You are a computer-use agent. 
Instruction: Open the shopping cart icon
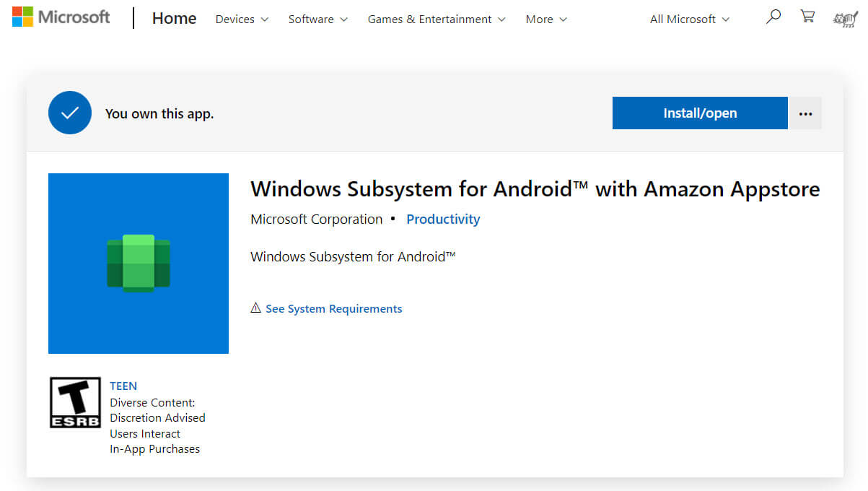[x=807, y=17]
